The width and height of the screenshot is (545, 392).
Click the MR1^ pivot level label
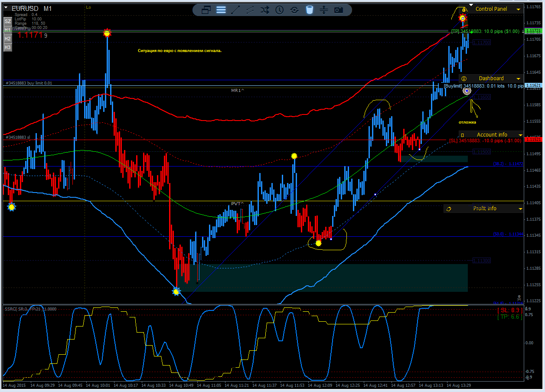(x=238, y=90)
